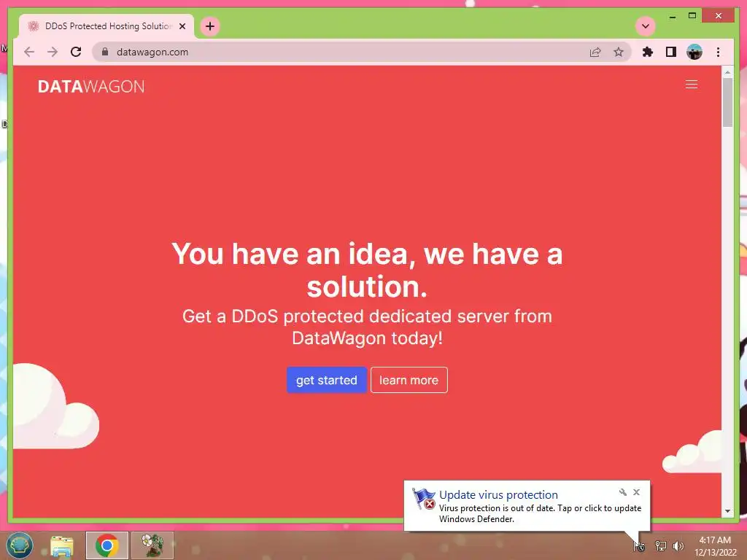The height and width of the screenshot is (560, 747).
Task: Click the forward navigation arrow
Action: click(x=53, y=52)
